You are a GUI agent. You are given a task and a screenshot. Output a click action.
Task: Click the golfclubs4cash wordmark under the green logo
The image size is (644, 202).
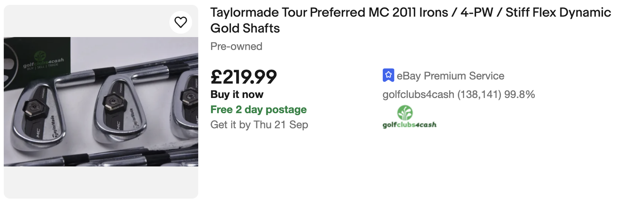point(409,125)
